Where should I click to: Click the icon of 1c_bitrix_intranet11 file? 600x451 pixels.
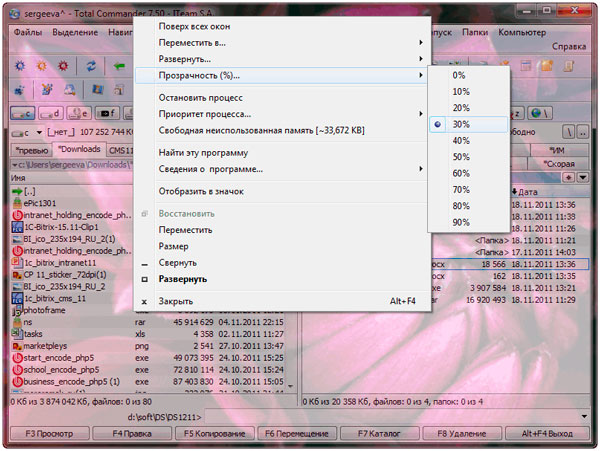point(17,262)
